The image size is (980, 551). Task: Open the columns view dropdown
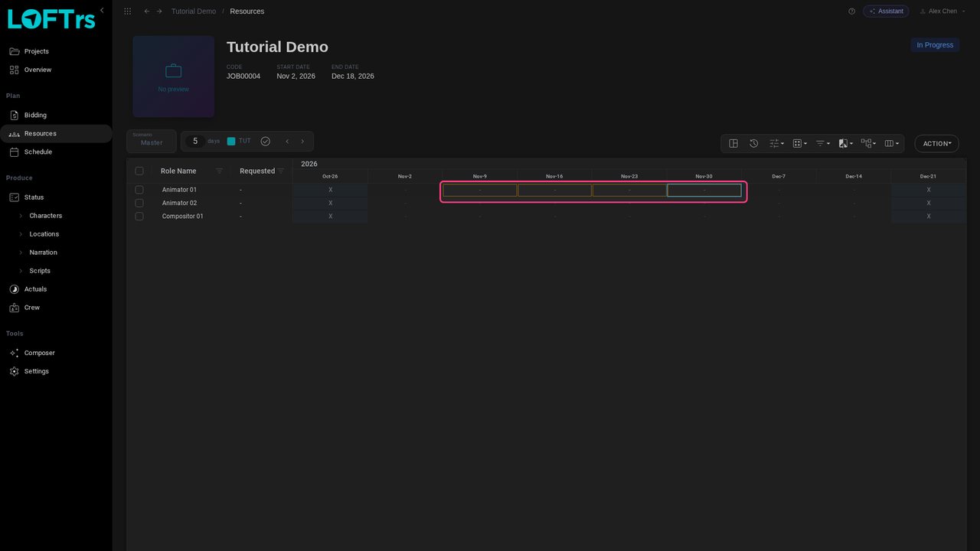pyautogui.click(x=891, y=143)
